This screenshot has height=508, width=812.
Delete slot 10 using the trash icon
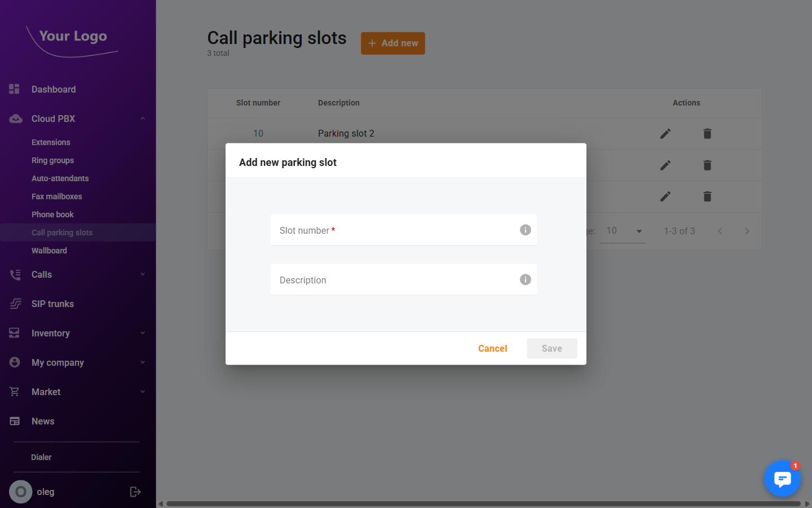pos(707,134)
